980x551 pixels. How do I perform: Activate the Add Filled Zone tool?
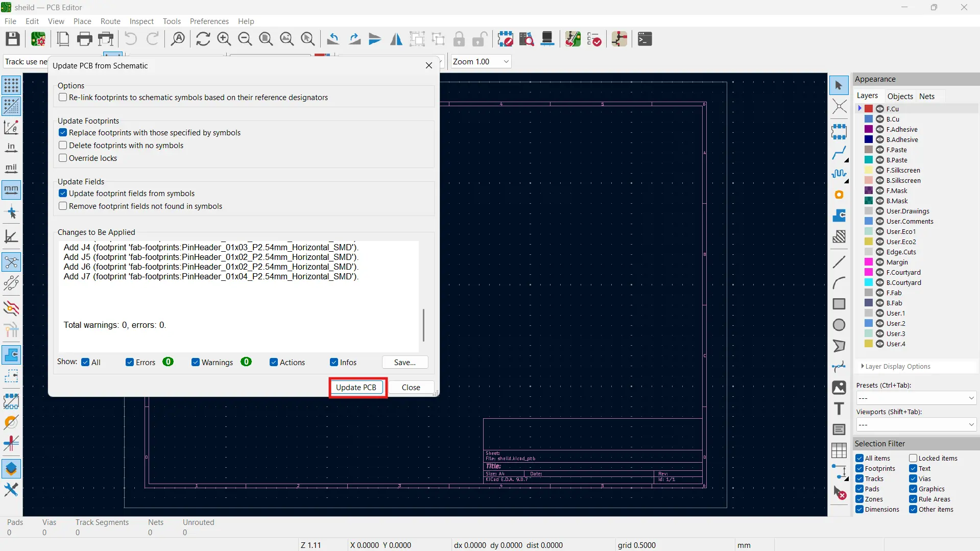[x=840, y=215]
